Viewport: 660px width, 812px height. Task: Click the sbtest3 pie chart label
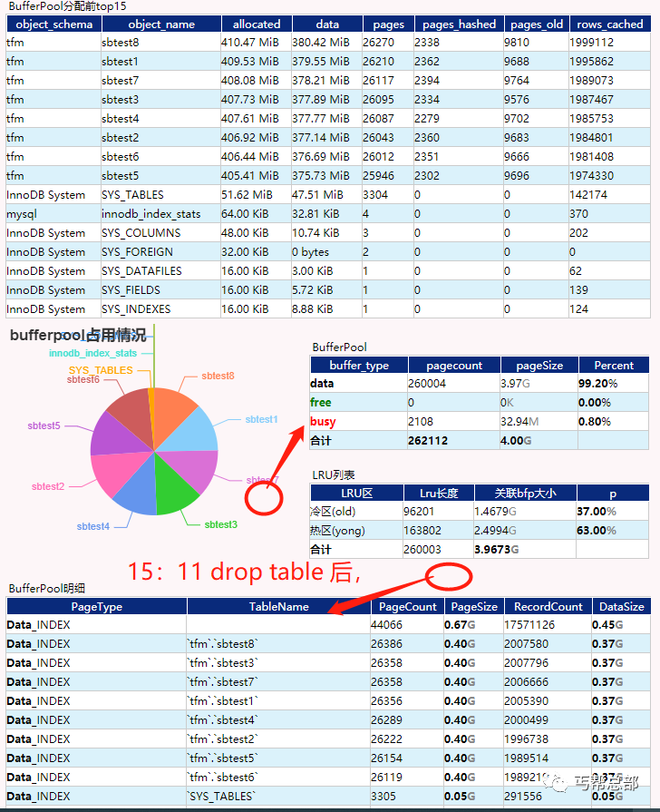220,524
